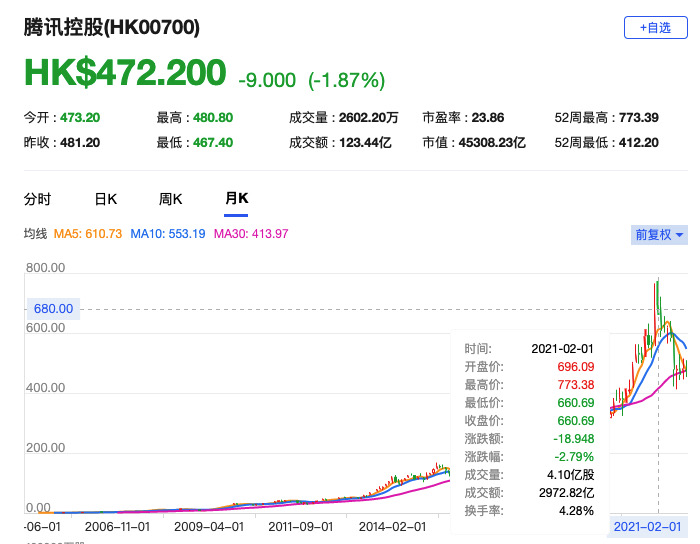The height and width of the screenshot is (544, 700).
Task: Click tooltip turnover 2972.82亿
Action: click(x=567, y=493)
